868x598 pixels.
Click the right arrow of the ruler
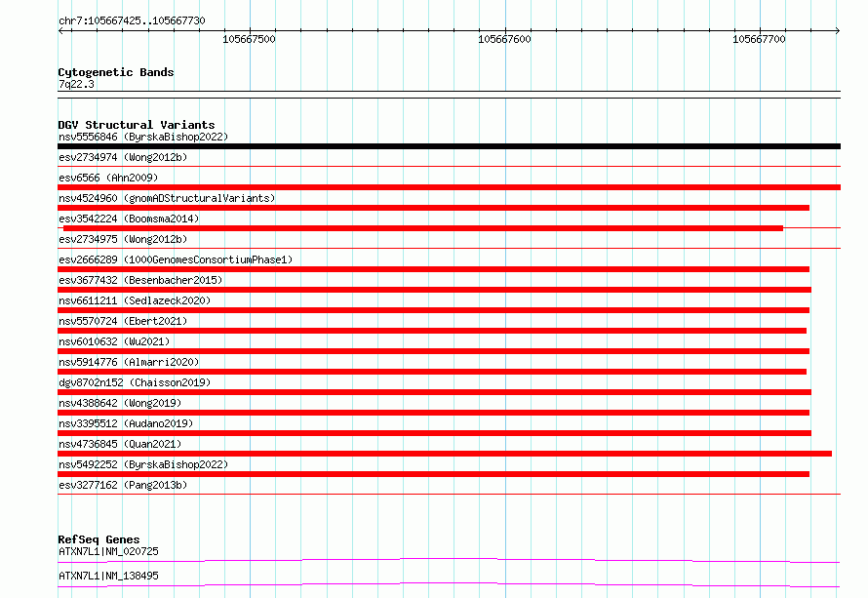click(x=837, y=31)
